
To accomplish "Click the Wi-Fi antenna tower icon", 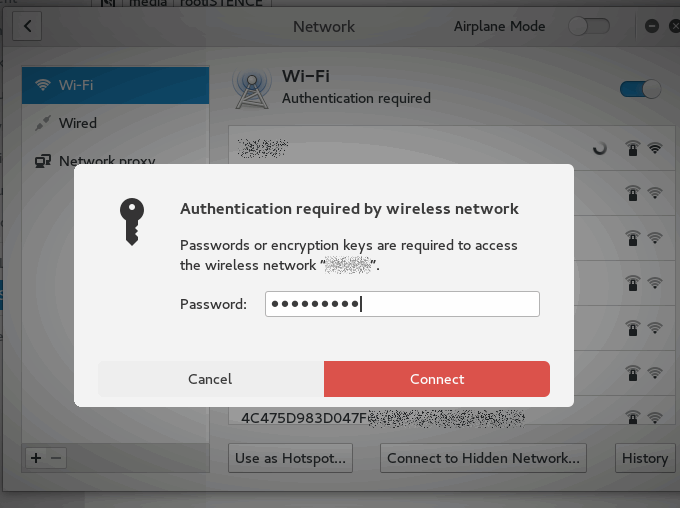I will [251, 89].
